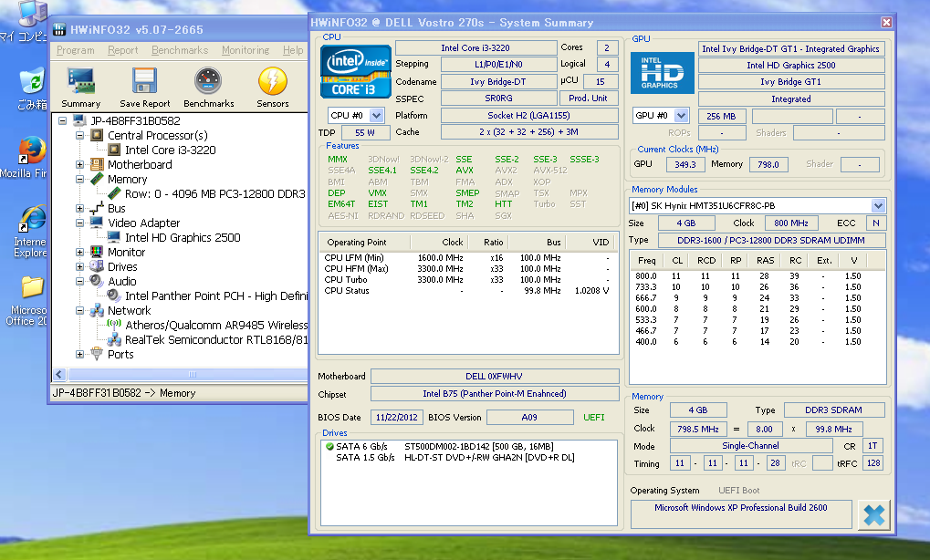
Task: Click the Intel HD Graphics logo
Action: [662, 73]
